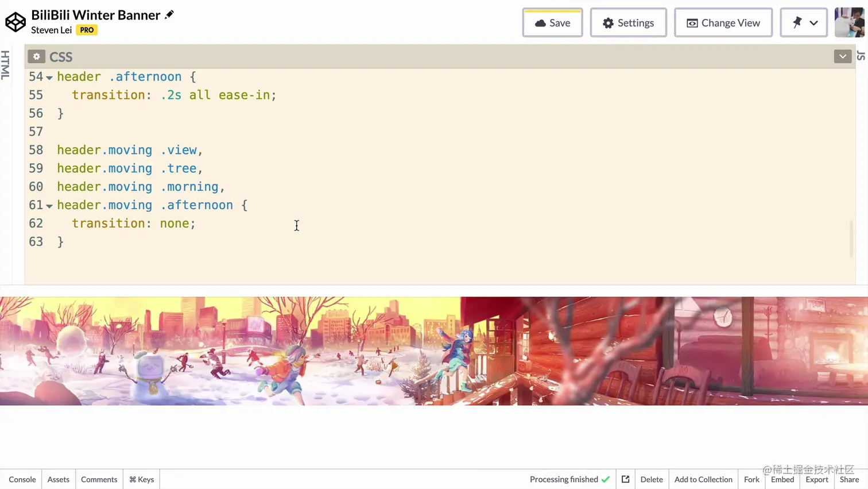Click the pin icon button
The image size is (868, 489).
pos(797,23)
